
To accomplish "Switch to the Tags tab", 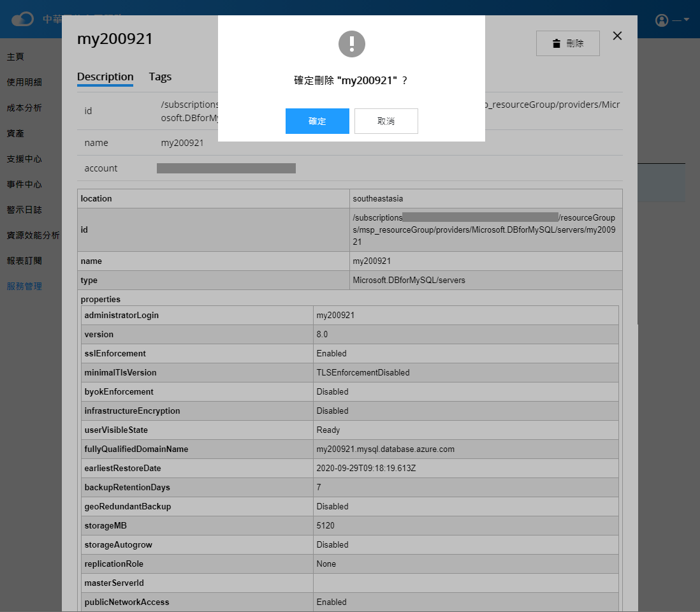I will (160, 76).
